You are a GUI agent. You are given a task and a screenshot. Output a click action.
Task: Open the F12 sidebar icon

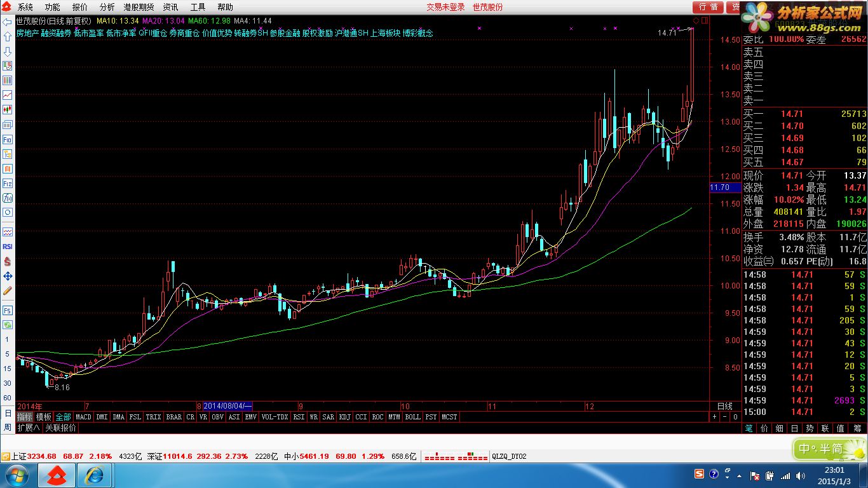coord(8,183)
